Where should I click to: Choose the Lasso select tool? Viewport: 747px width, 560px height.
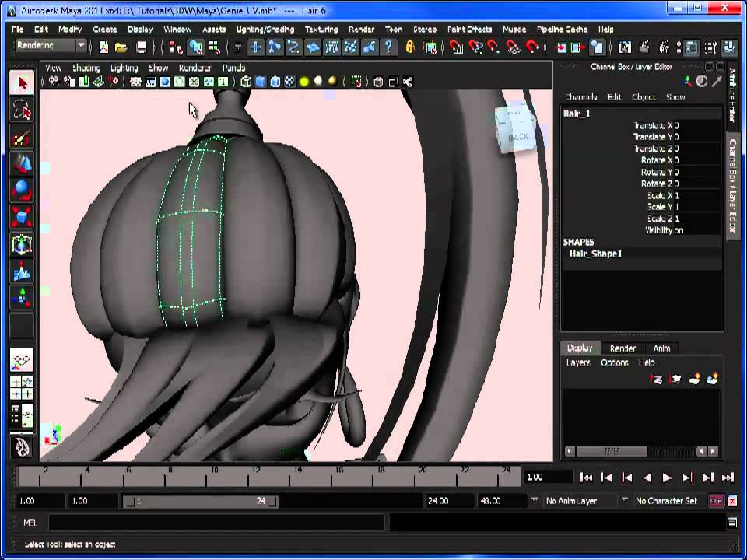22,110
